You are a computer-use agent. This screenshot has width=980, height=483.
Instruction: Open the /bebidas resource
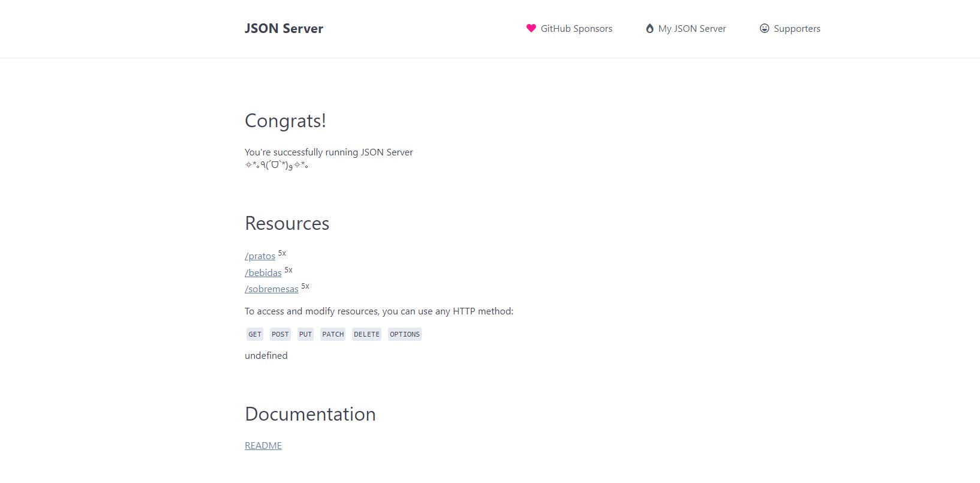tap(263, 272)
